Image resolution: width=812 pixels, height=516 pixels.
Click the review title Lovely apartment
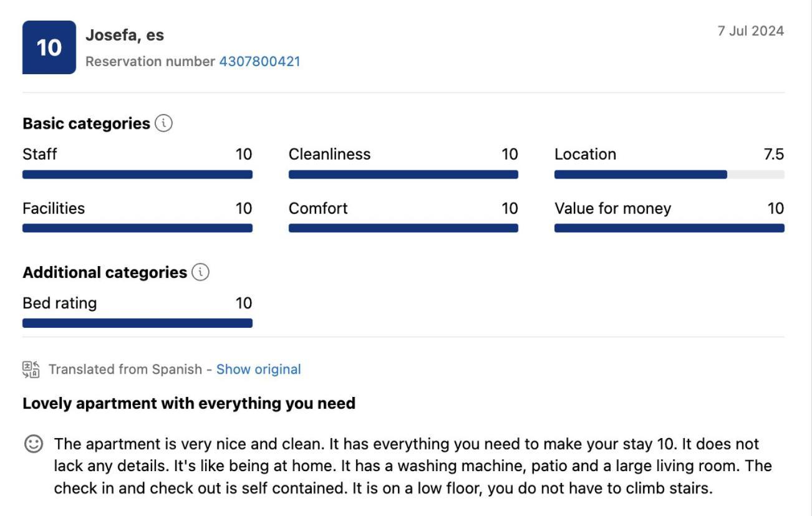click(189, 404)
